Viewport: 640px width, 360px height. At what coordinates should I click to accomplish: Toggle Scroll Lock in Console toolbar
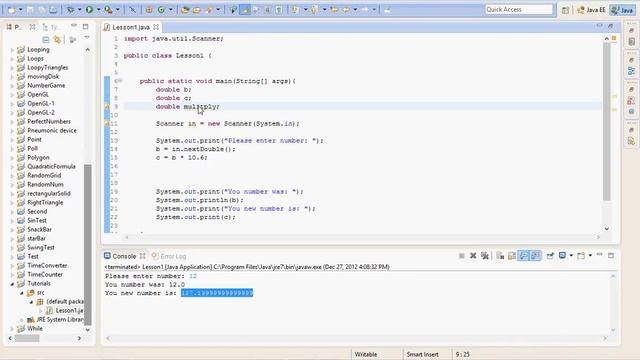(511, 256)
